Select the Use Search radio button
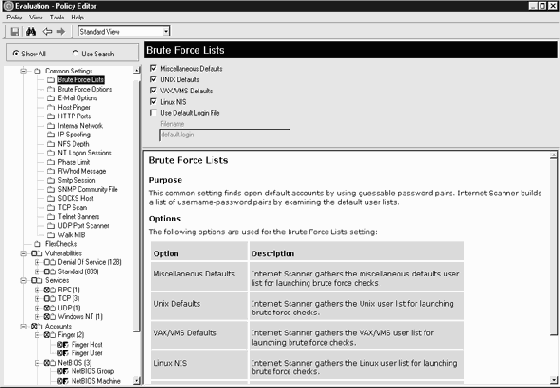Screen dimensions: 560x388 75,53
